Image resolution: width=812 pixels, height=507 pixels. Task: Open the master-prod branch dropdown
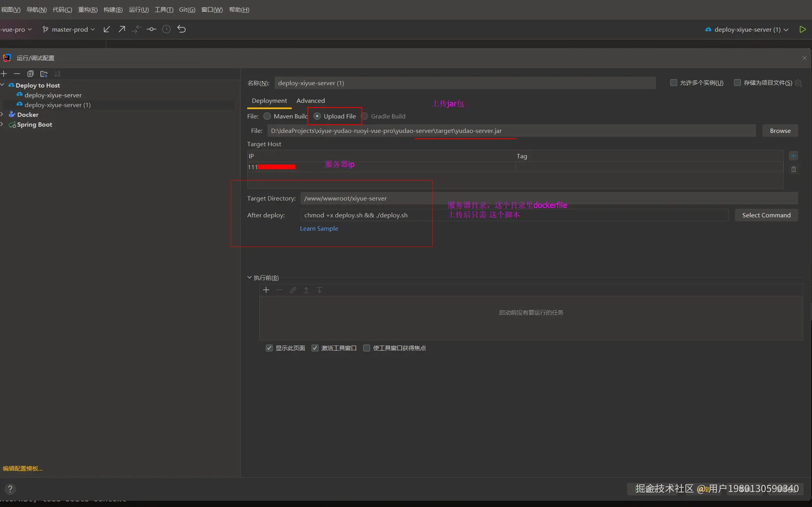(x=69, y=29)
